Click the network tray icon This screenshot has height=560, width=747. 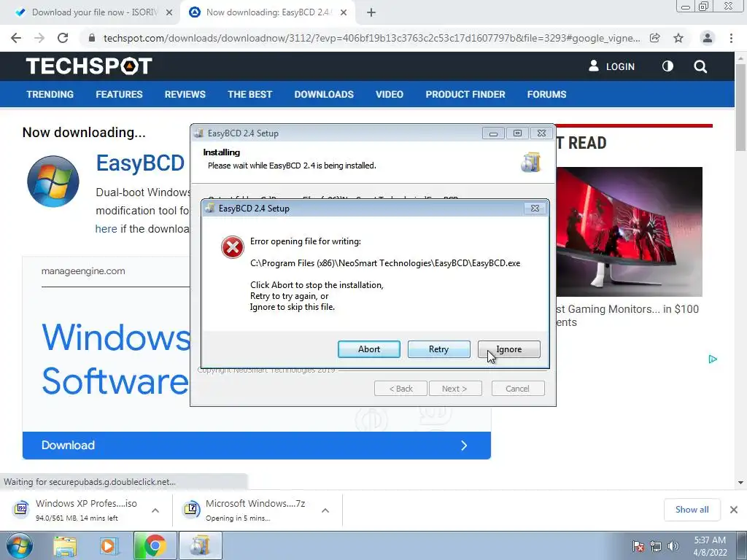click(x=656, y=546)
